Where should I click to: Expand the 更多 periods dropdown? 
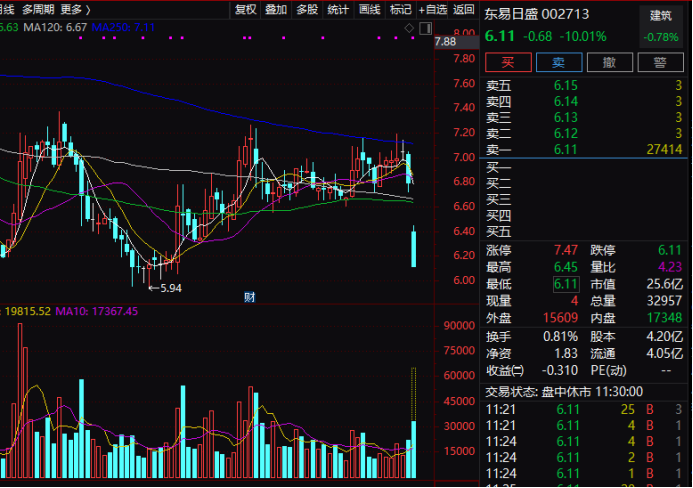click(x=76, y=9)
